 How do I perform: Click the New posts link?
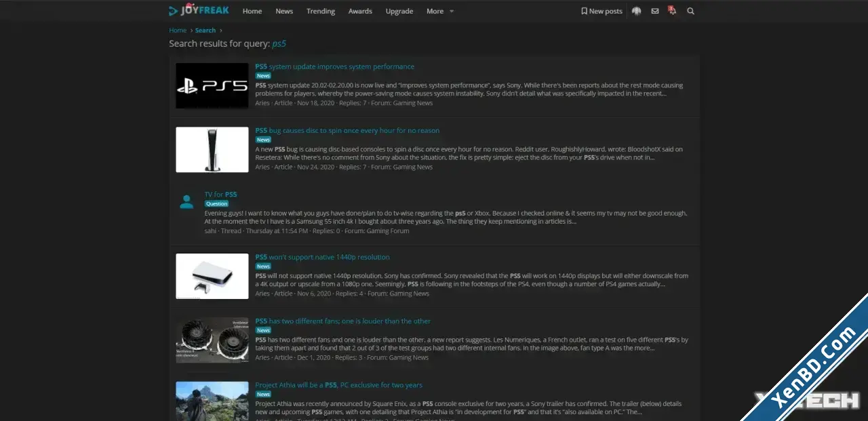[x=601, y=11]
